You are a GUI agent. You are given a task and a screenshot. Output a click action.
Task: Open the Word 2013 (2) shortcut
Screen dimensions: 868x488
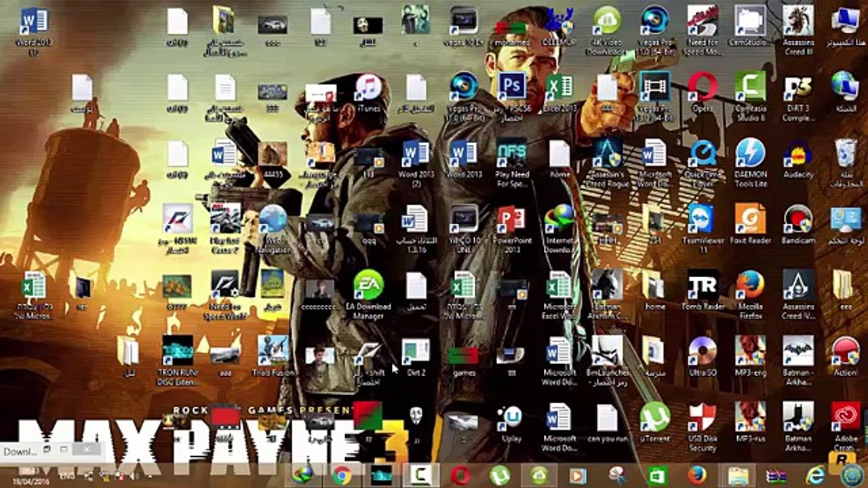(x=416, y=163)
